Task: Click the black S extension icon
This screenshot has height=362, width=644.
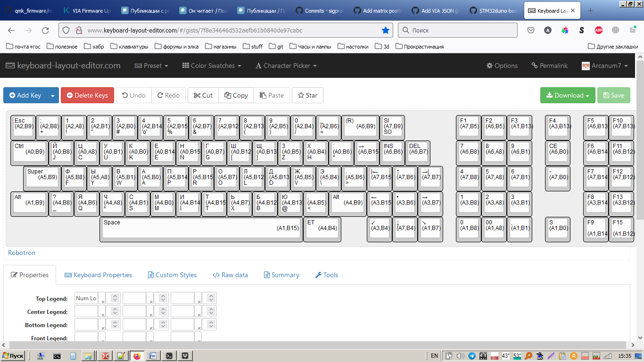Action: (x=581, y=30)
